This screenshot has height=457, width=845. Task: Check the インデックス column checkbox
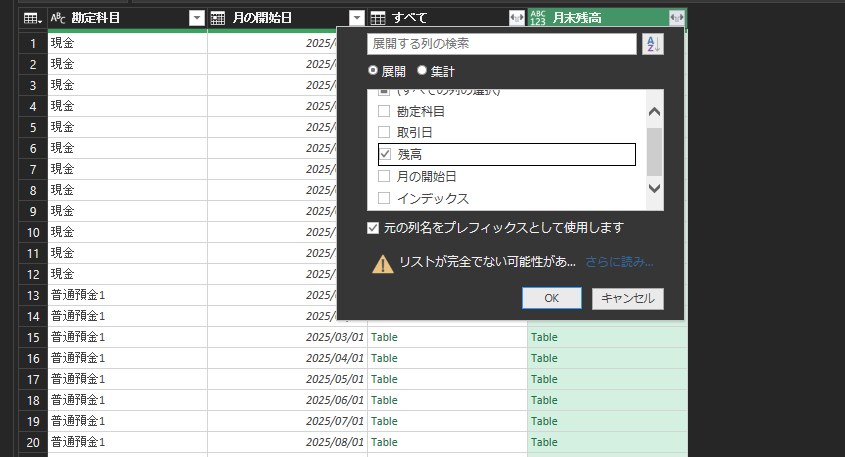tap(385, 198)
